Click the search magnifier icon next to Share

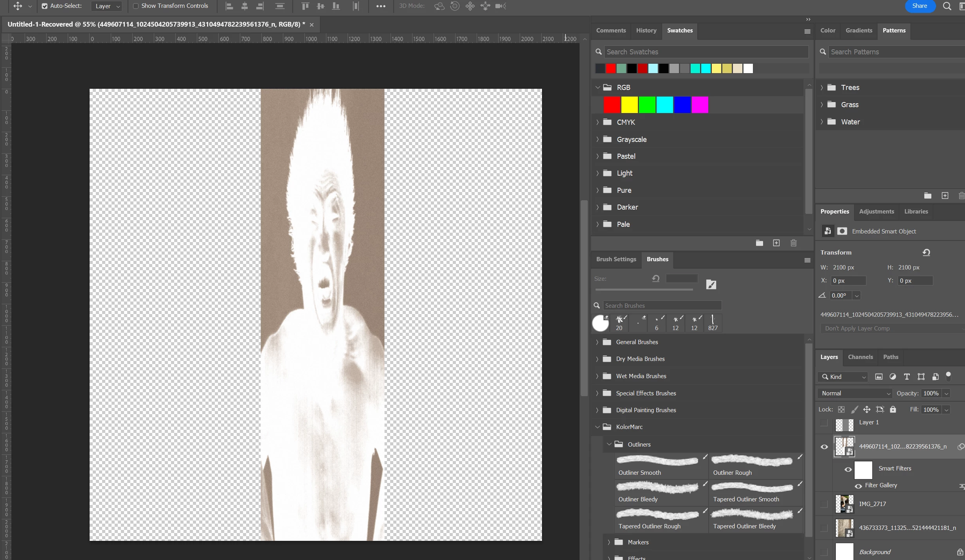[947, 6]
